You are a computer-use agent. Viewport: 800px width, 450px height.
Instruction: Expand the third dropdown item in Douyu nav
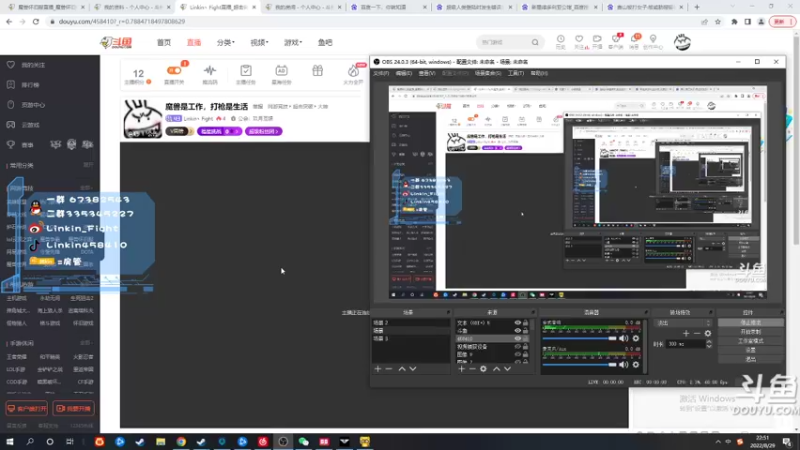point(226,42)
